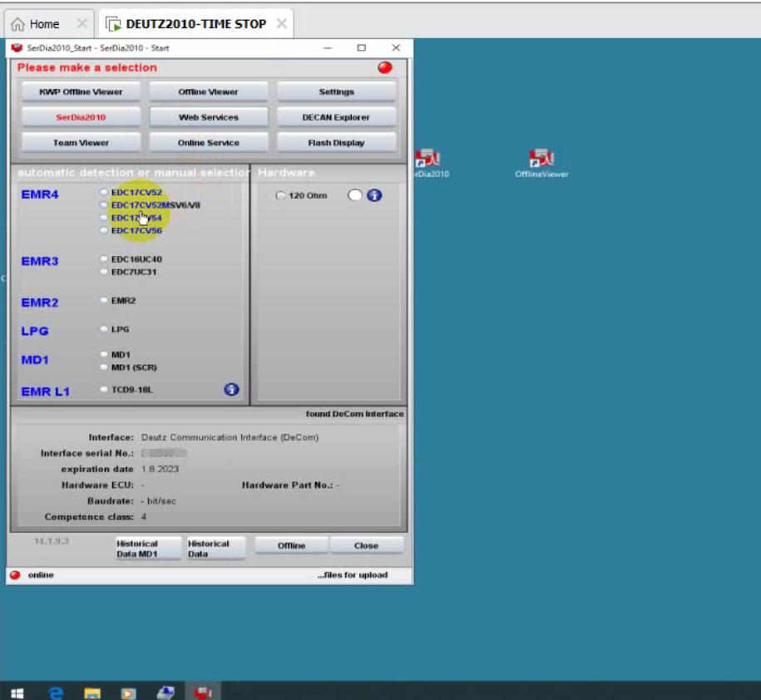Click 'found DeCom Interface' status text

pos(355,414)
